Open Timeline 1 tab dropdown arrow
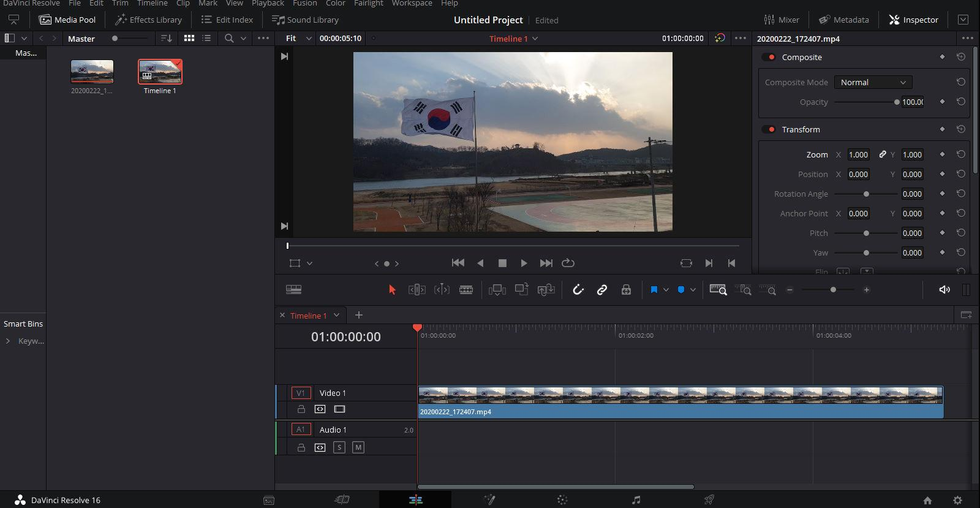This screenshot has height=508, width=980. tap(336, 315)
